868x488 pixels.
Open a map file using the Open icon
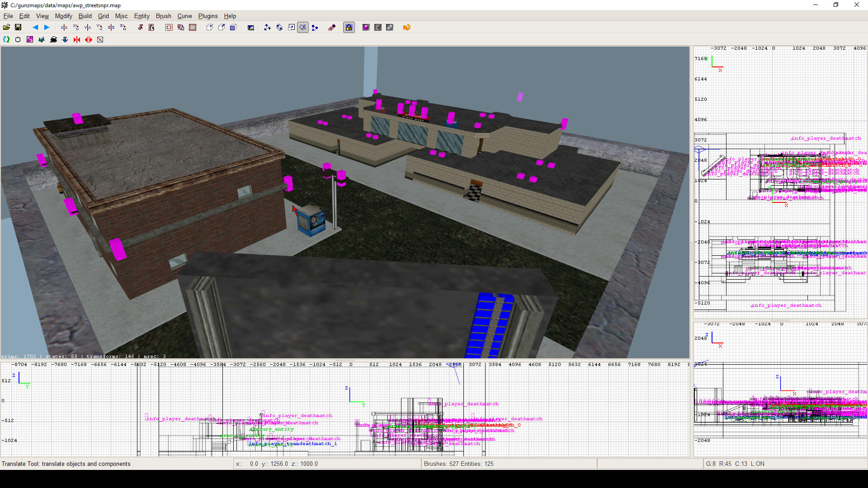pos(7,27)
